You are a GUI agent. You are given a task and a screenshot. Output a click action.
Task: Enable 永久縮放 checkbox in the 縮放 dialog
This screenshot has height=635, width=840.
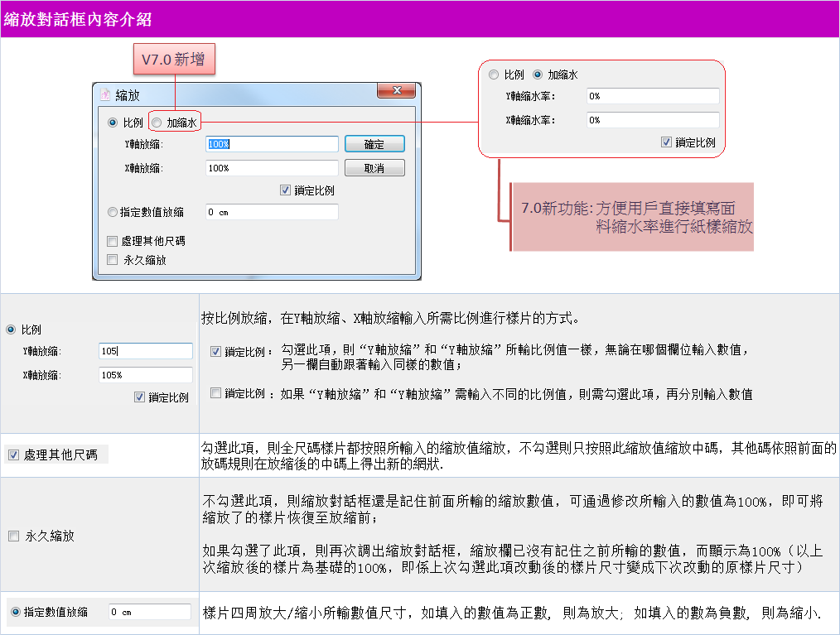coord(113,260)
